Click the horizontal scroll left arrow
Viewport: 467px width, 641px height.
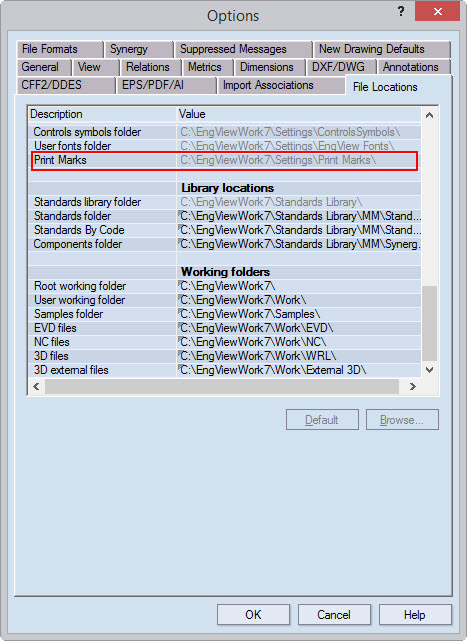point(36,386)
